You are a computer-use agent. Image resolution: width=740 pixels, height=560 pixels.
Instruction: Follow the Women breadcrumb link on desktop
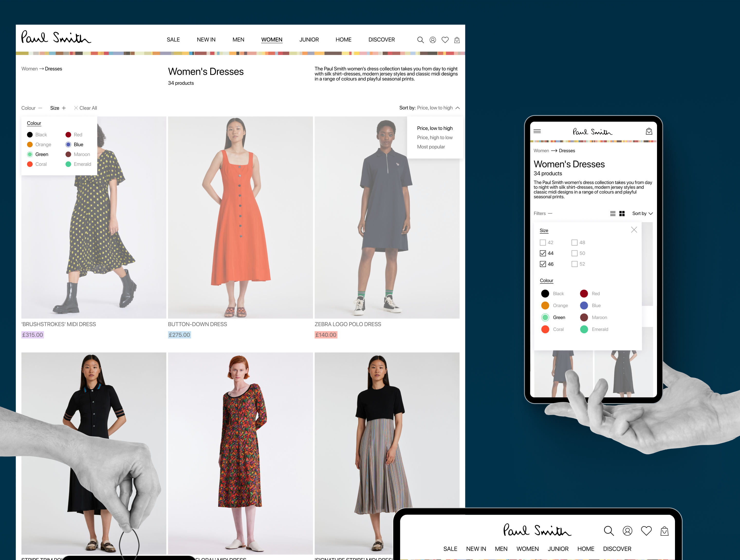pos(30,69)
